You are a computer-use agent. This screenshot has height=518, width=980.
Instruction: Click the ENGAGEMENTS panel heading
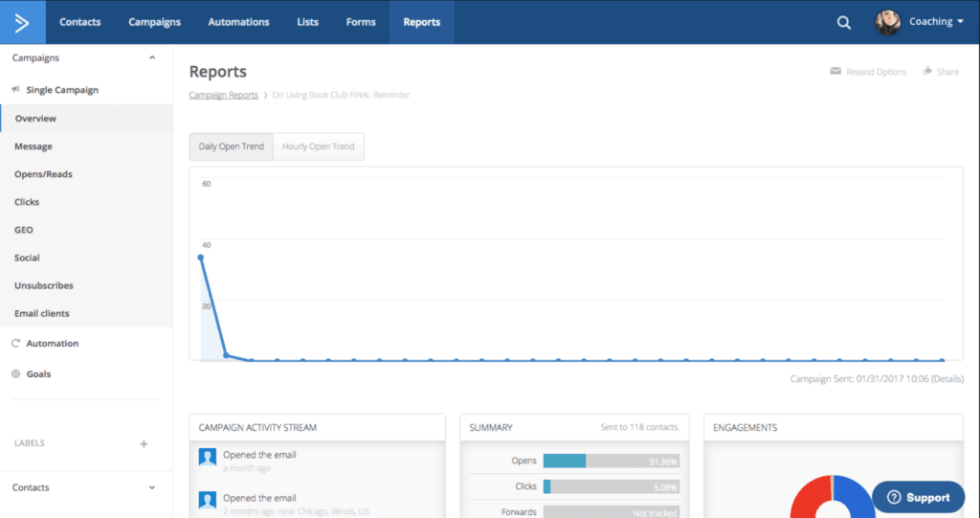pyautogui.click(x=745, y=428)
